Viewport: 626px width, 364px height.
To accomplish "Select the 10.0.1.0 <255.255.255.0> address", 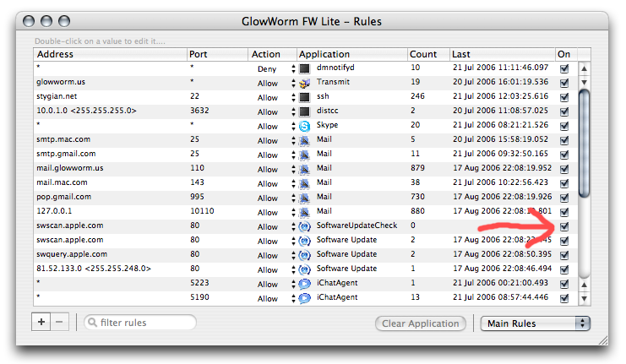I will click(x=86, y=111).
